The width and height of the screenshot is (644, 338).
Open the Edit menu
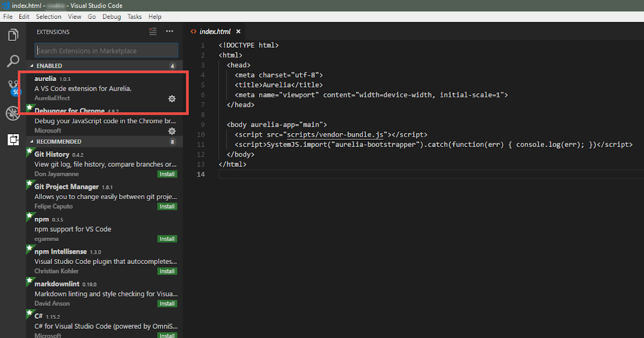click(x=24, y=17)
